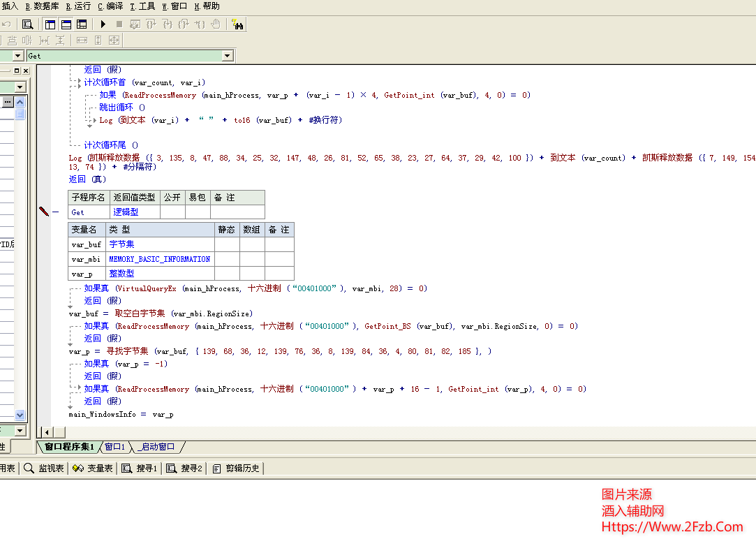Click the magnifier preview icon in toolbar
The height and width of the screenshot is (546, 756).
[x=28, y=24]
